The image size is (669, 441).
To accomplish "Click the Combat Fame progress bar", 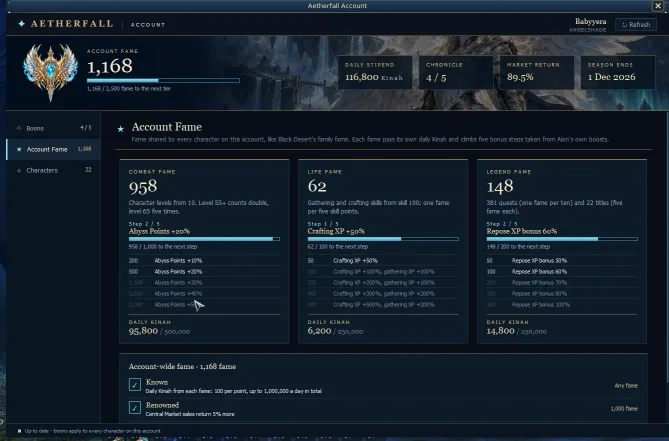I will [x=204, y=239].
